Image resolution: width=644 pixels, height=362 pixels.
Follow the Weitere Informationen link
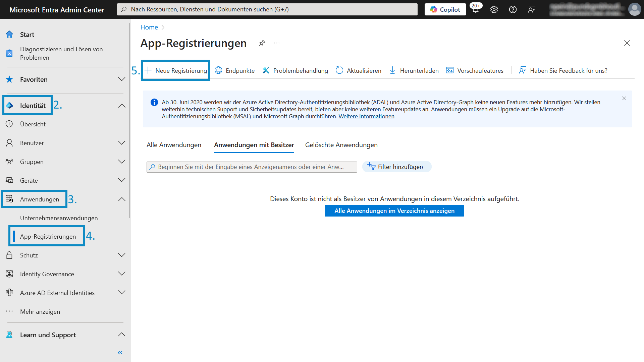(366, 116)
